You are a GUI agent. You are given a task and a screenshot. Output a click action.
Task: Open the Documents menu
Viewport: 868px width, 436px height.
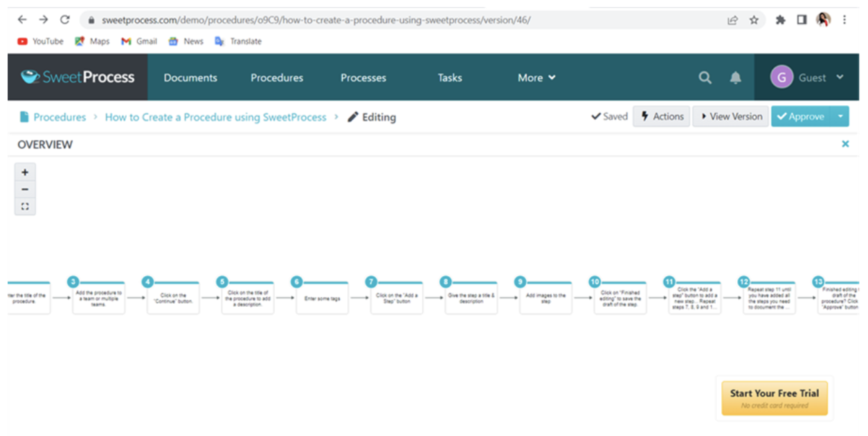190,78
